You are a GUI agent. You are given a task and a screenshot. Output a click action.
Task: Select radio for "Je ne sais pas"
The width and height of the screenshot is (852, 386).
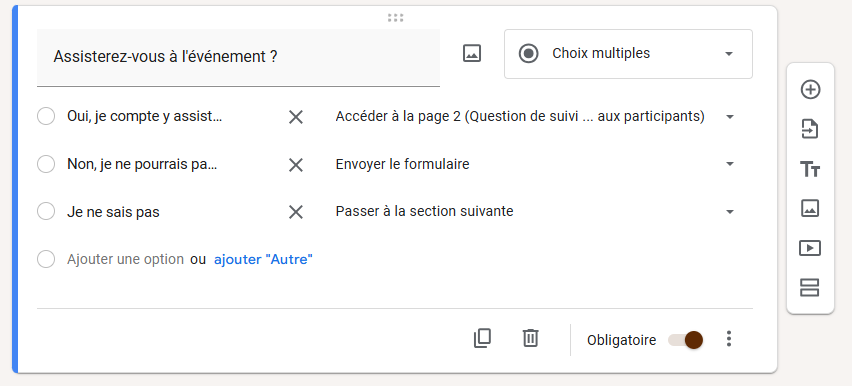click(46, 211)
